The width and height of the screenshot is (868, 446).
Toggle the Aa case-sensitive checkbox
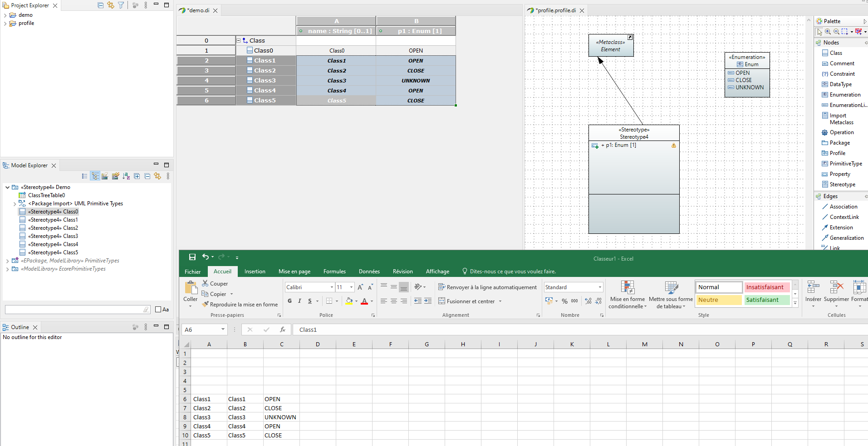[158, 310]
